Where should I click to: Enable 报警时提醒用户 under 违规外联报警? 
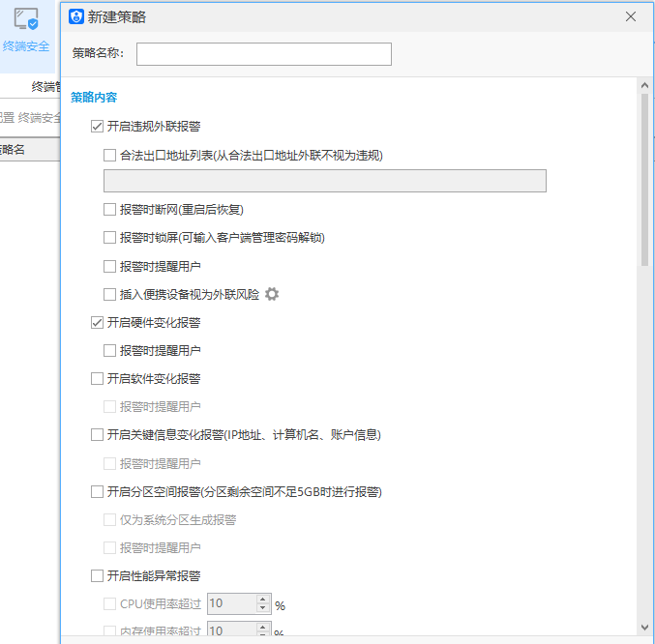pyautogui.click(x=110, y=266)
